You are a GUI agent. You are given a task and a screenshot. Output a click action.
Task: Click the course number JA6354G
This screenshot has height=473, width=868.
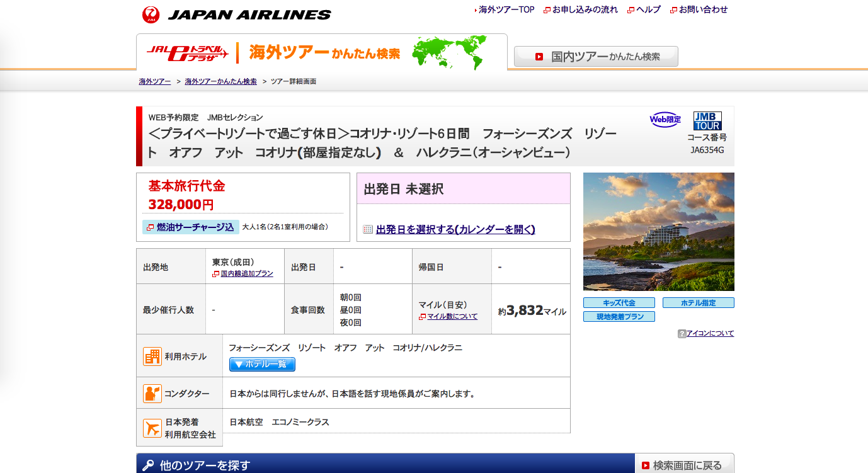click(707, 151)
